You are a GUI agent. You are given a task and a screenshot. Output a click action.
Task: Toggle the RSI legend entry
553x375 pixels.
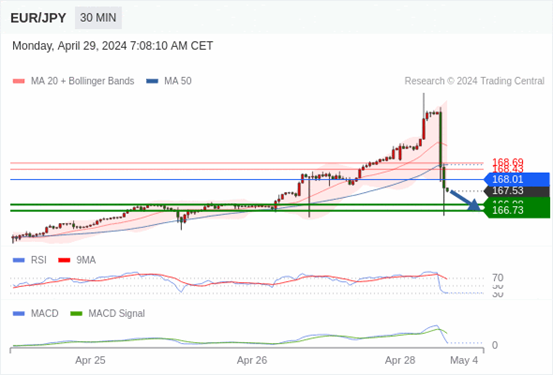point(30,260)
